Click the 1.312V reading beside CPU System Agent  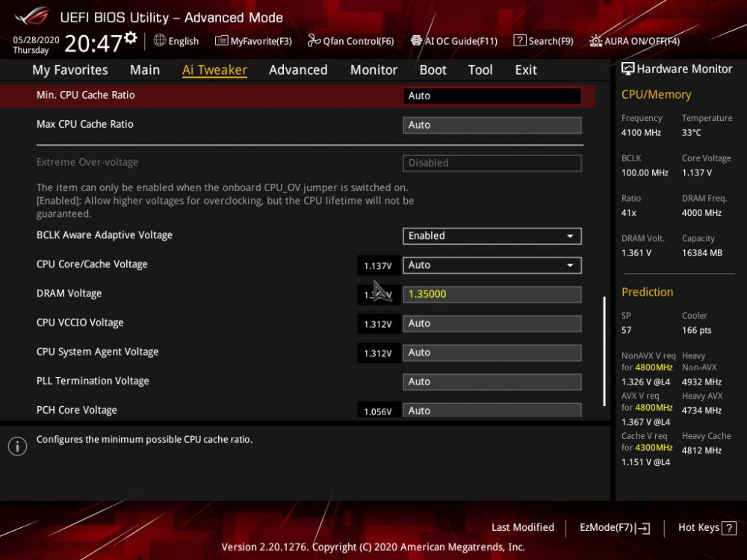378,353
